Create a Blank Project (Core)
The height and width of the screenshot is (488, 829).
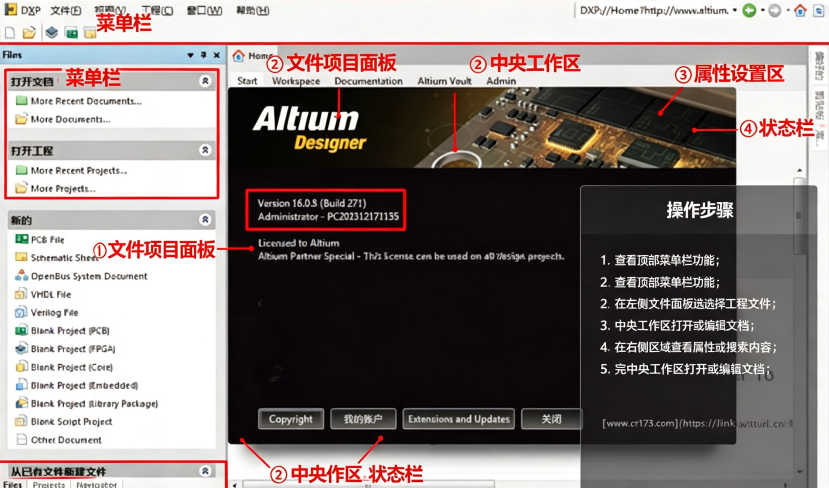[x=64, y=367]
